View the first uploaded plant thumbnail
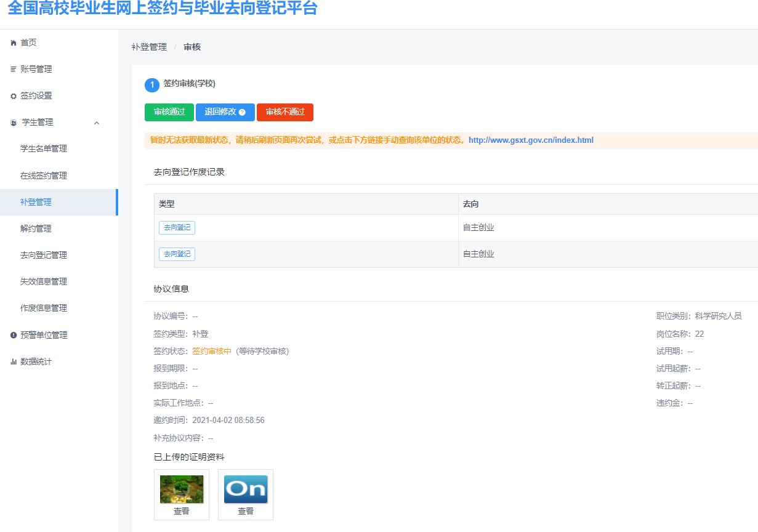 (182, 490)
